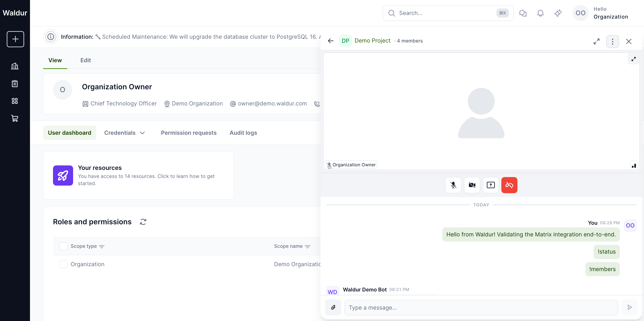Toggle the select-all checkbox in table header
The width and height of the screenshot is (644, 321).
pyautogui.click(x=64, y=246)
